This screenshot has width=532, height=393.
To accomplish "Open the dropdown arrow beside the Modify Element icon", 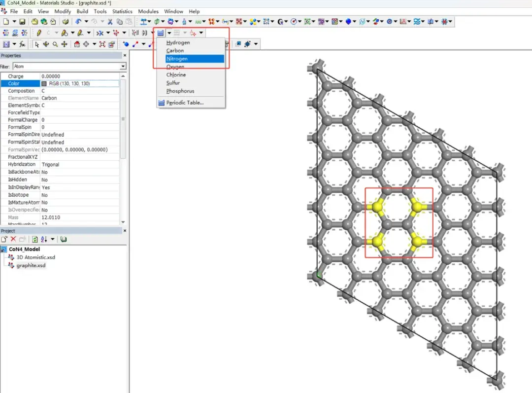I will (x=169, y=33).
